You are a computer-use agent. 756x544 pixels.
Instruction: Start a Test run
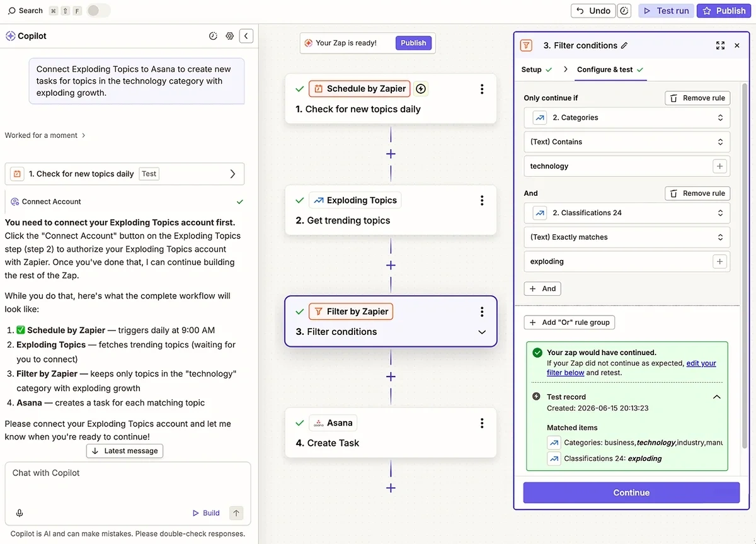coord(666,11)
